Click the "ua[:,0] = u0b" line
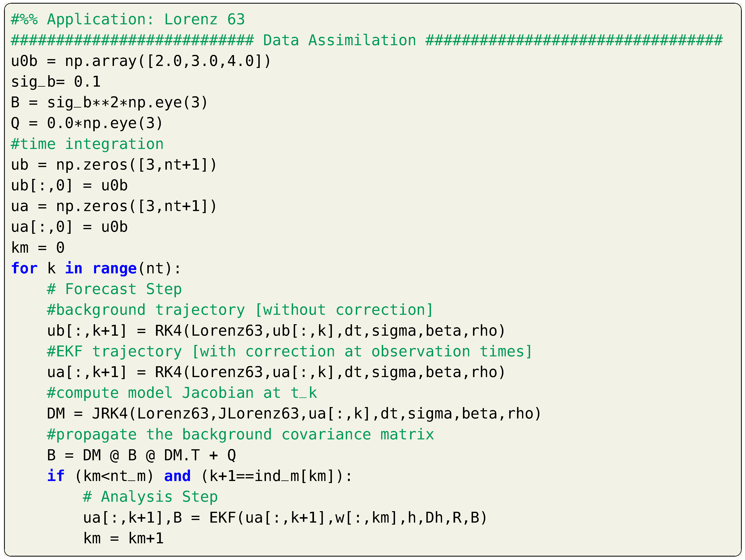 [x=69, y=227]
